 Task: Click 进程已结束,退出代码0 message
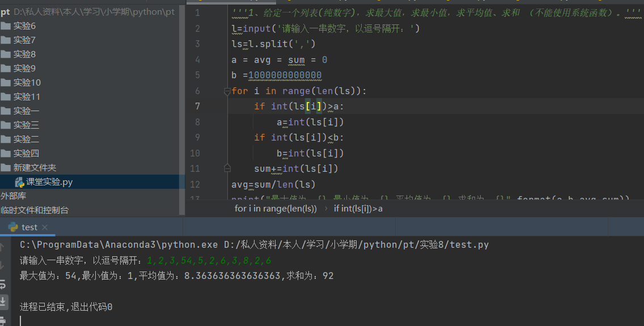(x=66, y=307)
